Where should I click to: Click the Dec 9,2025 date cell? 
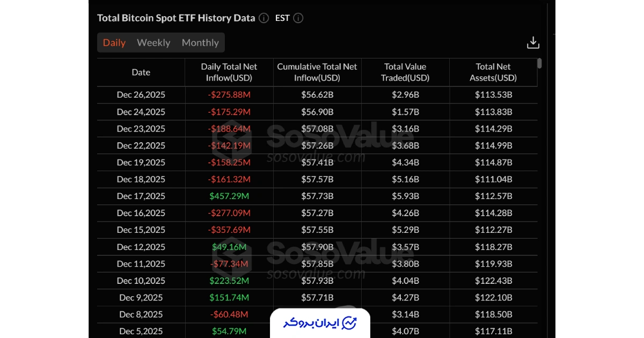(x=141, y=297)
